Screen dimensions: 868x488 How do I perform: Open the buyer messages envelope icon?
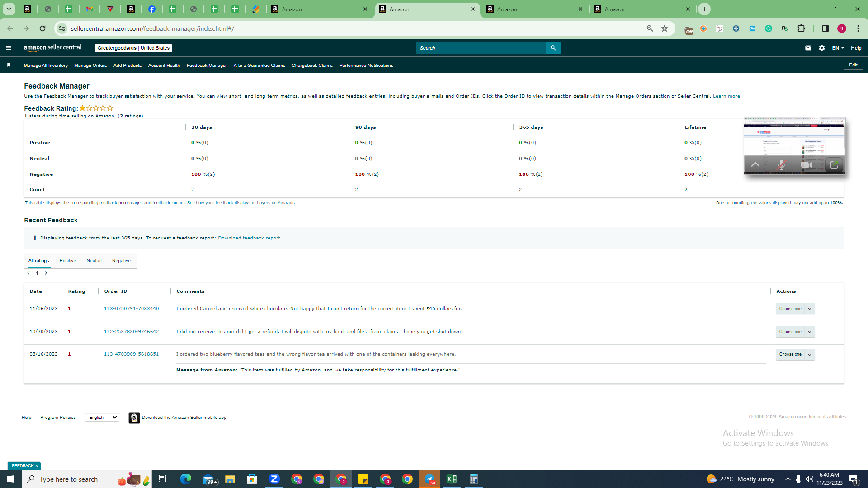(808, 48)
